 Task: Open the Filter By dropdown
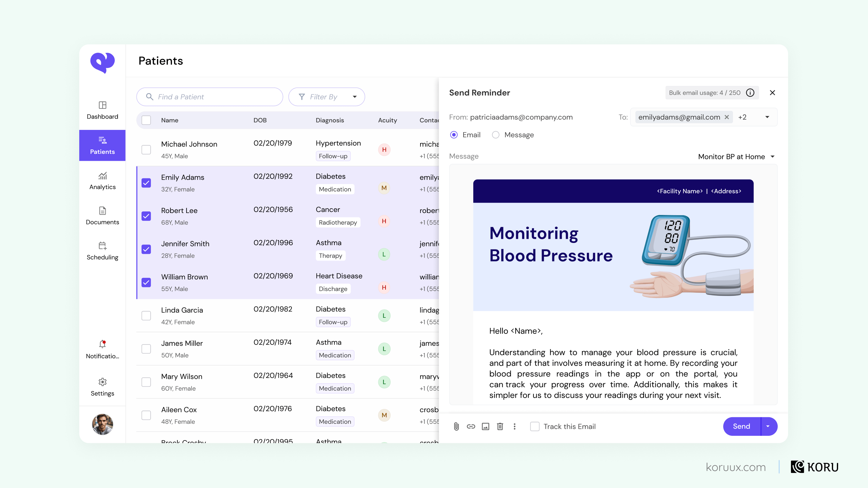pos(326,97)
